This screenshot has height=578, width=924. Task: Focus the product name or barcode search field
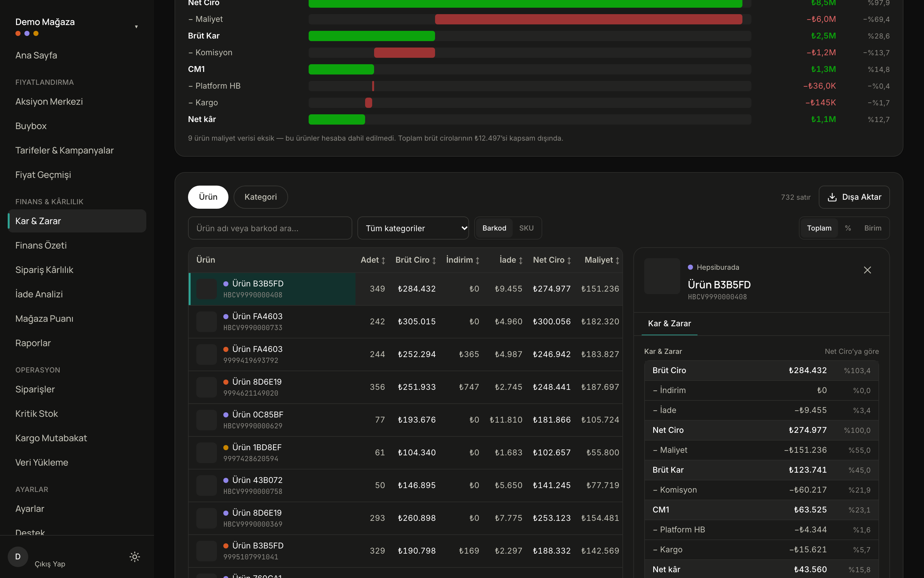point(270,228)
